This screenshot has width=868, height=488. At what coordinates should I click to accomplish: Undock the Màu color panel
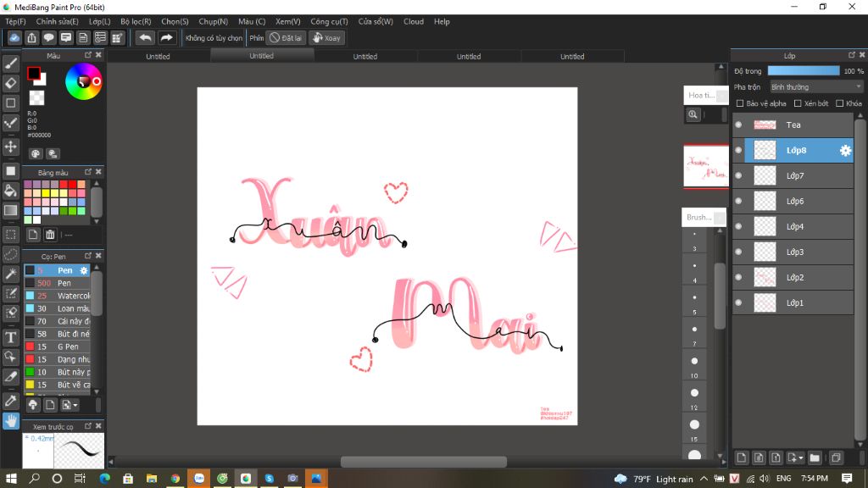click(88, 55)
